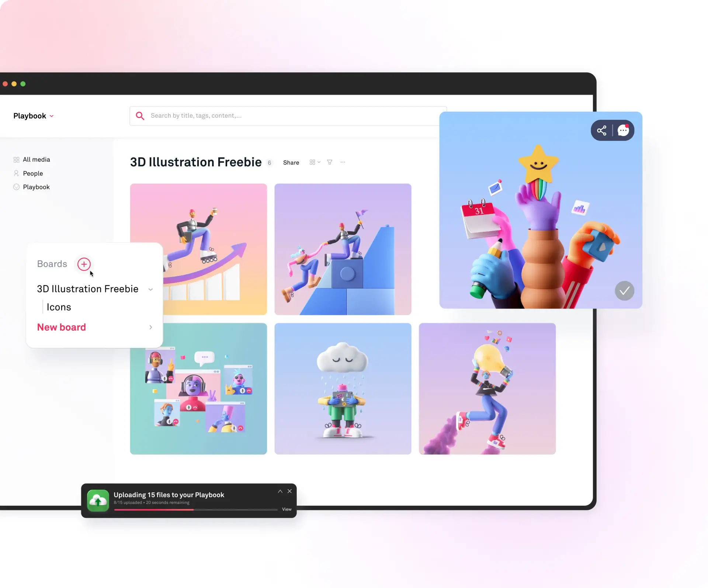Click the filter icon next to grid view
Image resolution: width=708 pixels, height=588 pixels.
pyautogui.click(x=330, y=162)
